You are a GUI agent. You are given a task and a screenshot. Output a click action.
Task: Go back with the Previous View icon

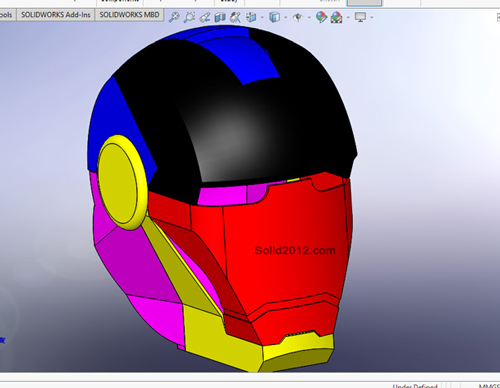tap(205, 17)
